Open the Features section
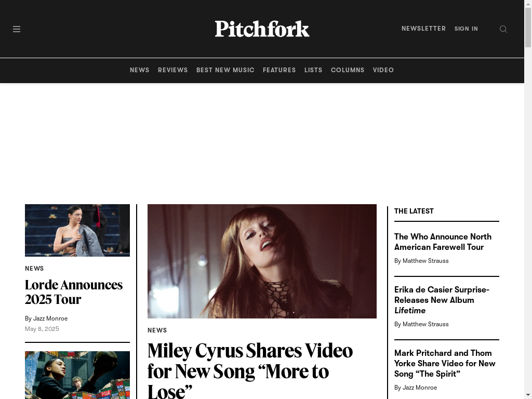The width and height of the screenshot is (532, 399). [x=279, y=70]
